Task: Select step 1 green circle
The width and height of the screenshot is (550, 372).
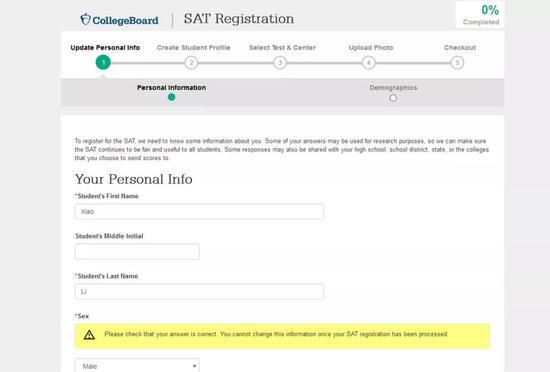Action: coord(103,62)
